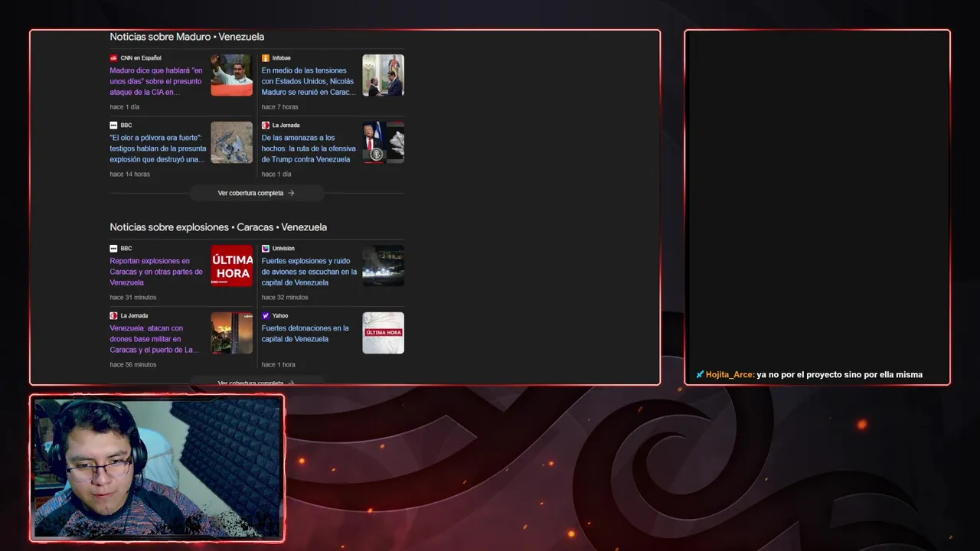The width and height of the screenshot is (980, 551).
Task: Open the Maduro photo thumbnail in the CNN story
Action: (232, 75)
